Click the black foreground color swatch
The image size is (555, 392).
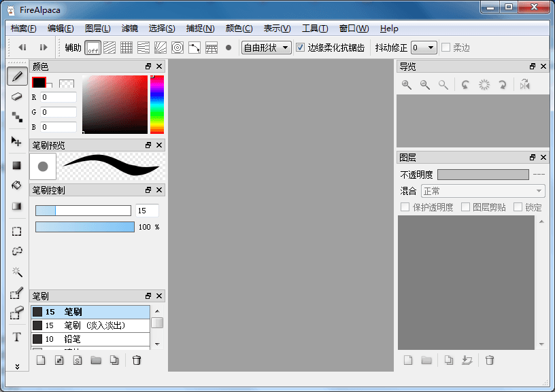point(39,82)
